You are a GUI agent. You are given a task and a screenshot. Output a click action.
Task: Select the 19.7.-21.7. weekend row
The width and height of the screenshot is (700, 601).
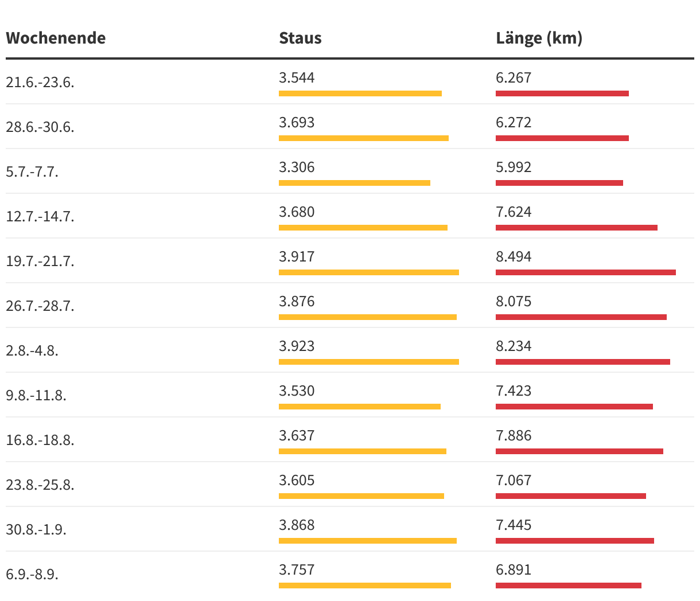click(350, 260)
